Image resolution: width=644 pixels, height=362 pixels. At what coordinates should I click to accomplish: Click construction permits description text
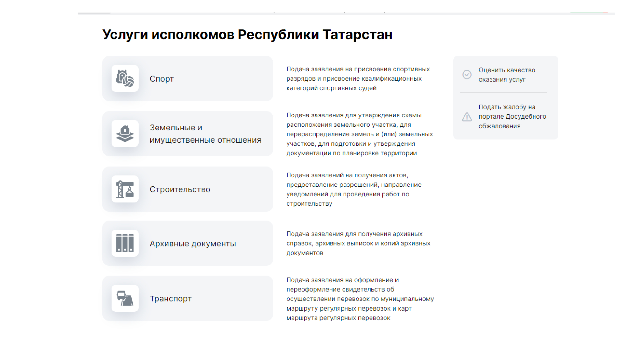354,189
